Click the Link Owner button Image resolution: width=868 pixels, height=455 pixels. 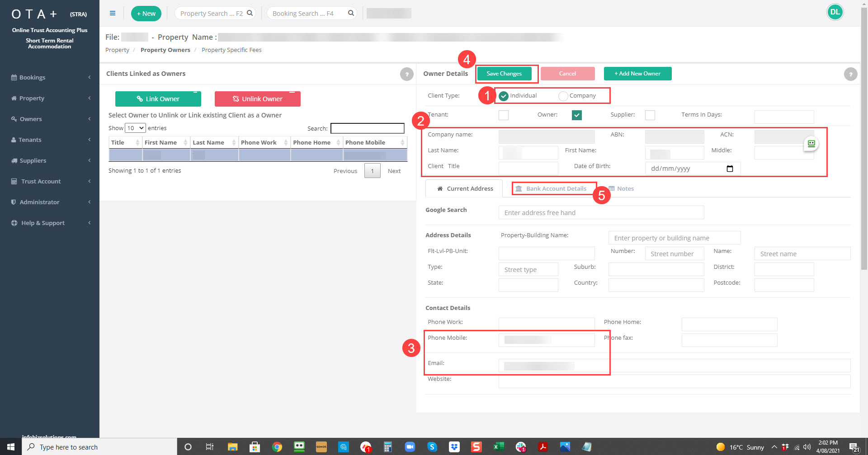pos(158,99)
